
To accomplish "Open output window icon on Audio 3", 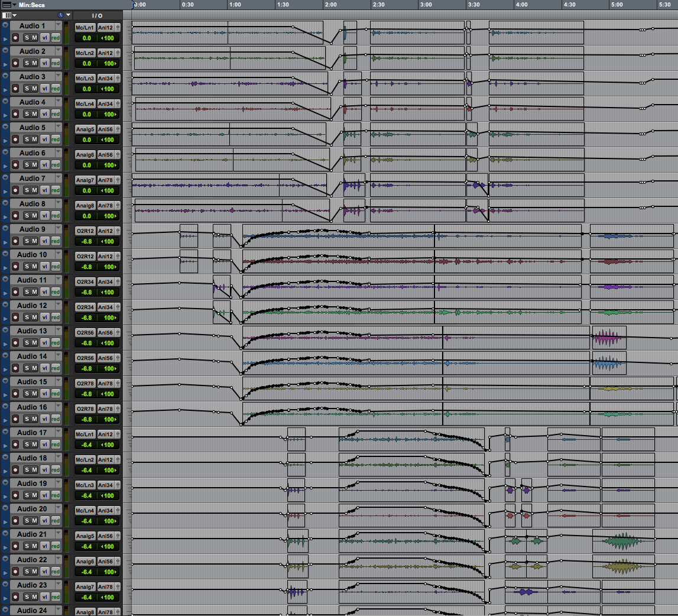I will click(x=118, y=77).
